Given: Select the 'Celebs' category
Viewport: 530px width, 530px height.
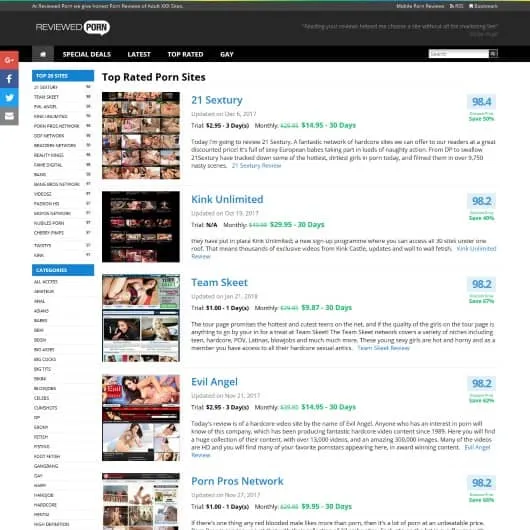Looking at the screenshot, I should 41,398.
